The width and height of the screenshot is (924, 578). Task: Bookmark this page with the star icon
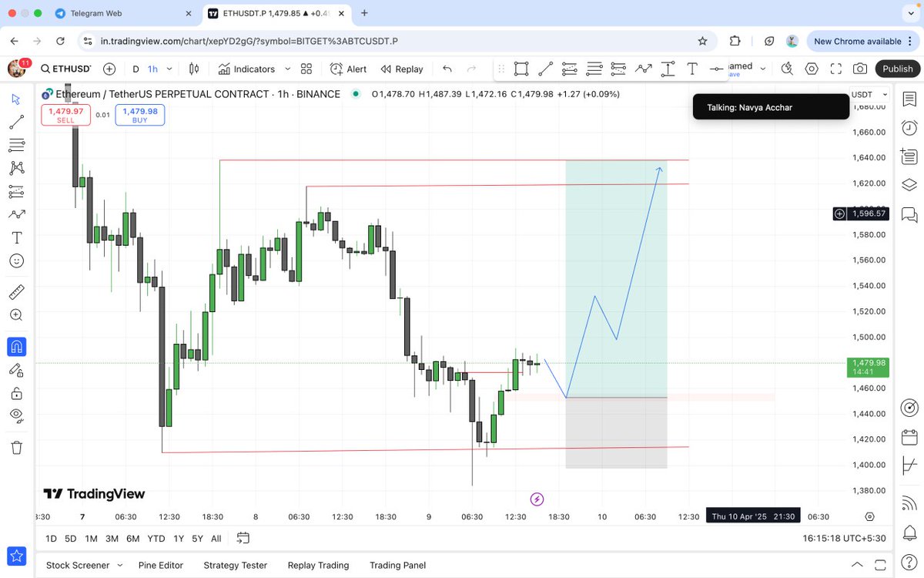(x=702, y=41)
